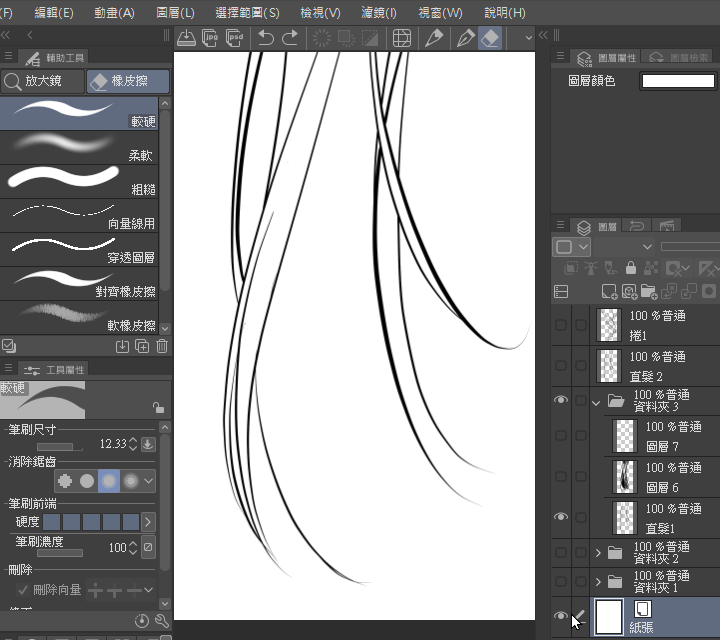The height and width of the screenshot is (640, 720).
Task: Click the trash icon under sub tool list
Action: point(162,346)
